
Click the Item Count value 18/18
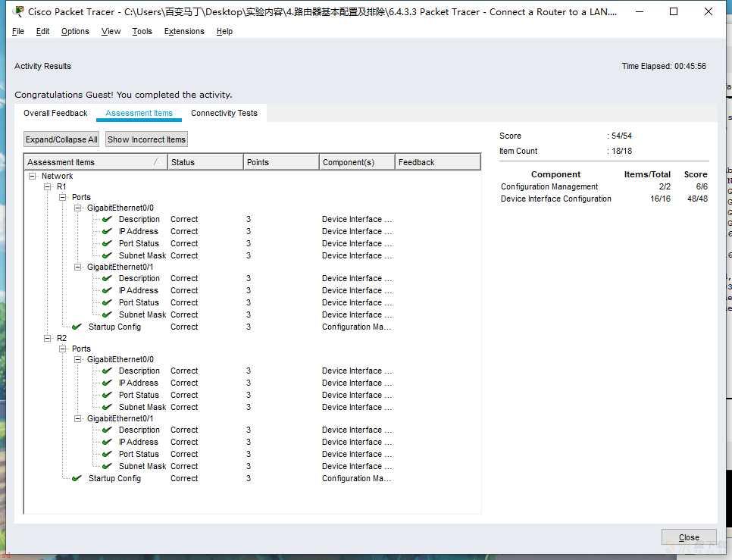[621, 151]
